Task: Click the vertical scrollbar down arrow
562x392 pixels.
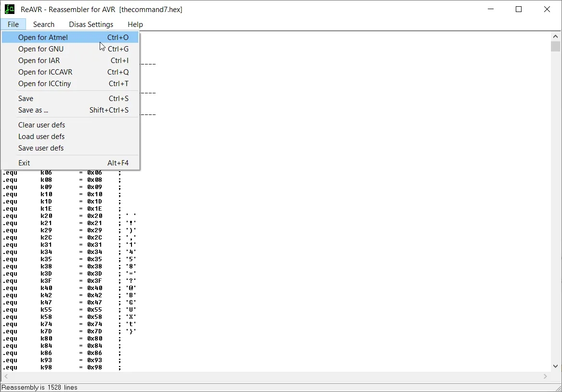Action: point(556,367)
